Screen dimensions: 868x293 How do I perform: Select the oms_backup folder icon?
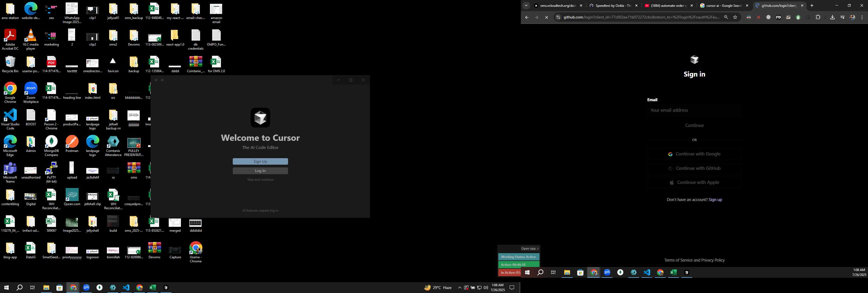point(134,11)
